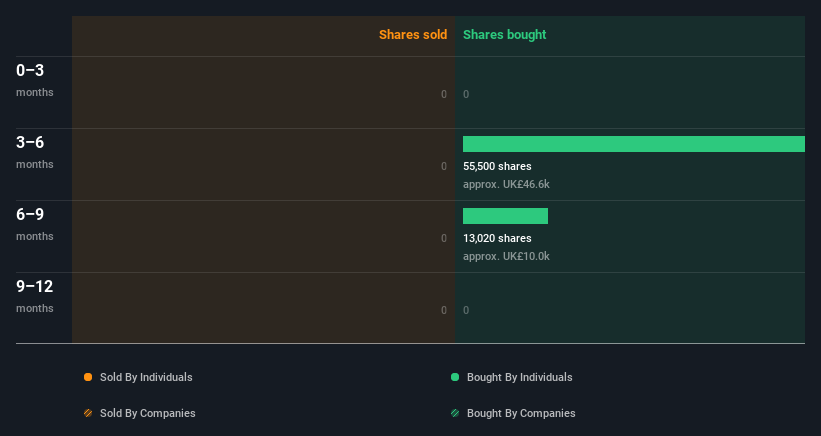Click the orange Sold By Individuals legend dot
The width and height of the screenshot is (821, 436).
(88, 377)
